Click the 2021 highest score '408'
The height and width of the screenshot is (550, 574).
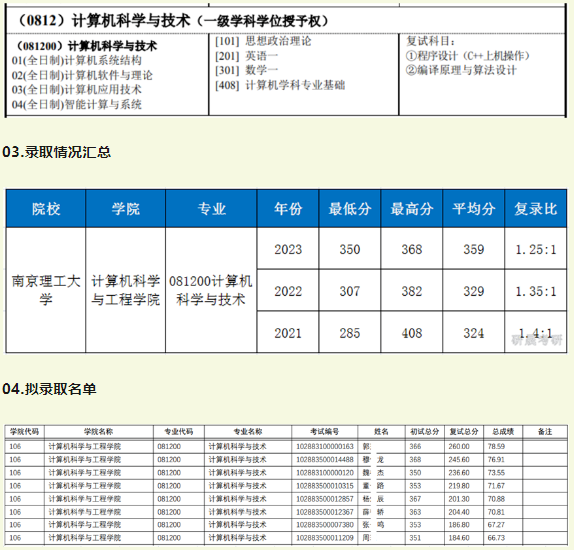pyautogui.click(x=412, y=333)
